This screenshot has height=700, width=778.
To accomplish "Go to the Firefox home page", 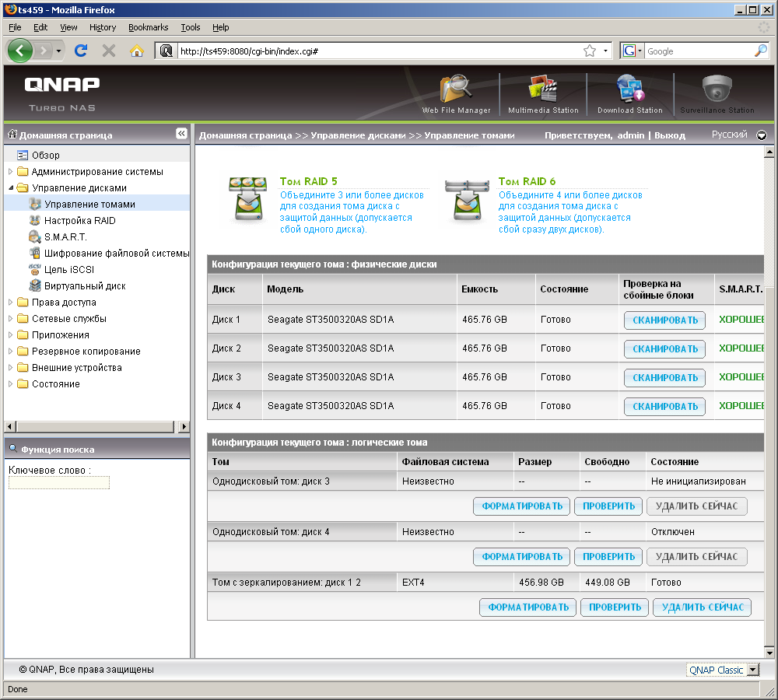I will (136, 51).
